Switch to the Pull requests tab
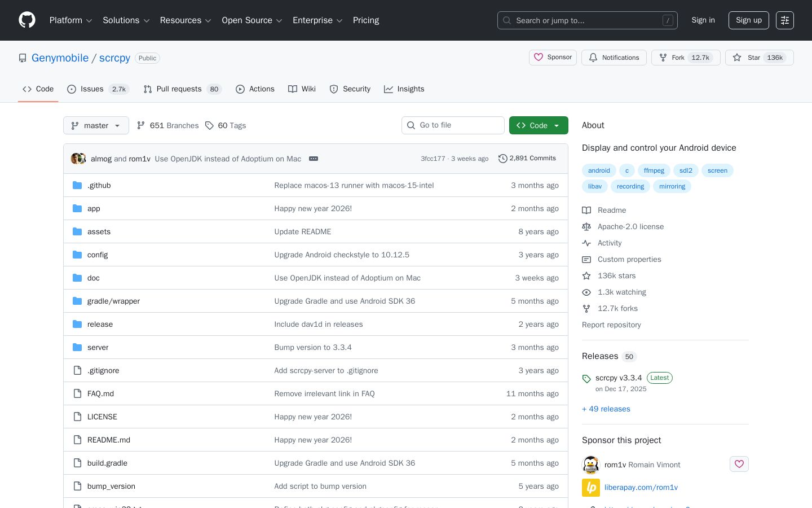This screenshot has height=508, width=812. 183,89
